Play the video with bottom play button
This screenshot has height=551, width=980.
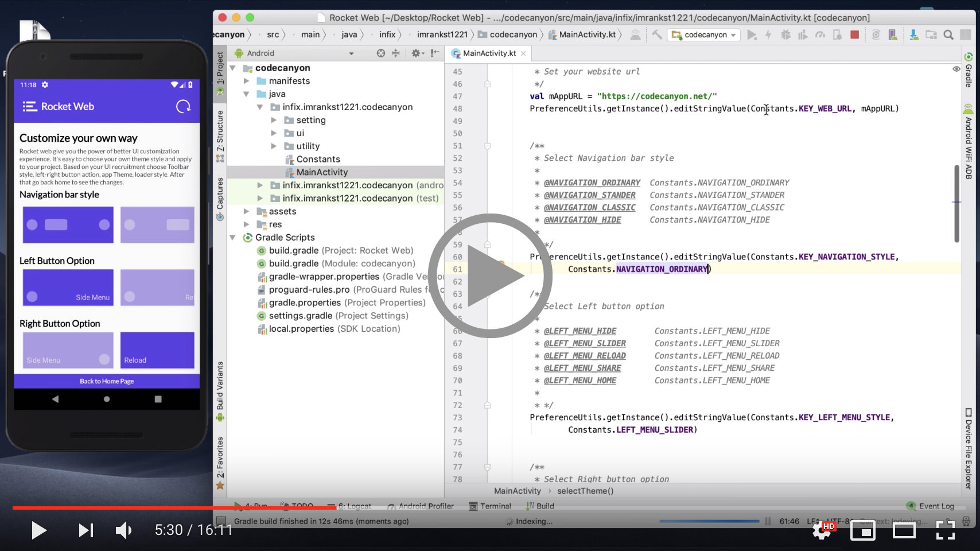[38, 530]
